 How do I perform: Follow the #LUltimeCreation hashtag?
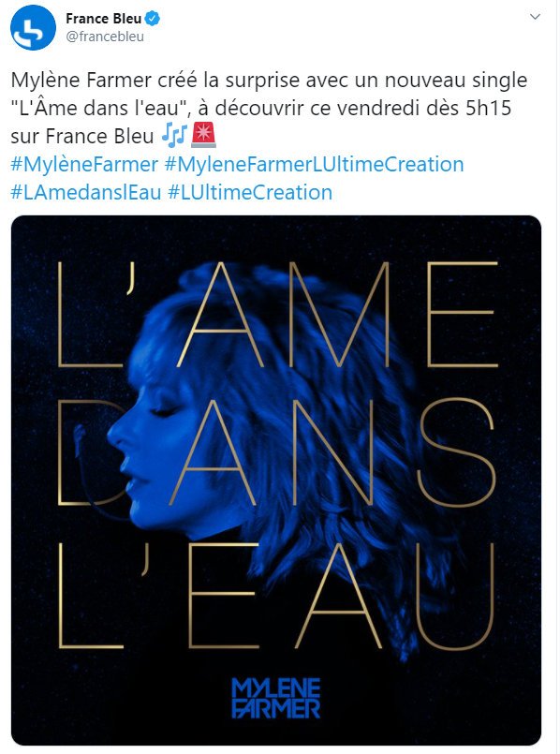(250, 192)
